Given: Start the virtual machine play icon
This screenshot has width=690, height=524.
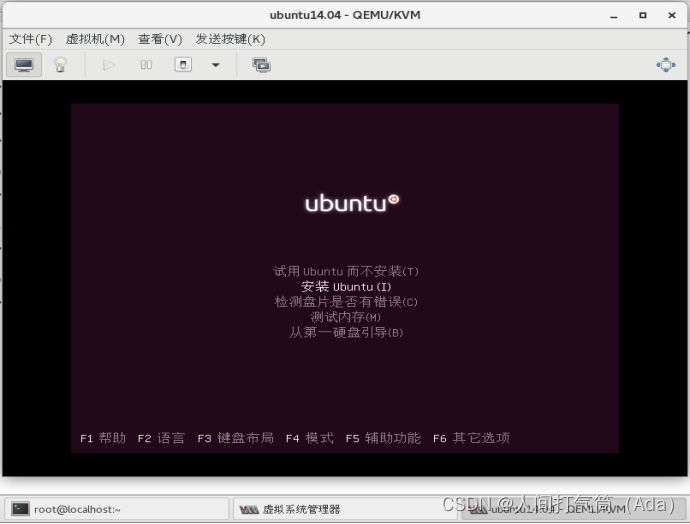Looking at the screenshot, I should coord(109,65).
